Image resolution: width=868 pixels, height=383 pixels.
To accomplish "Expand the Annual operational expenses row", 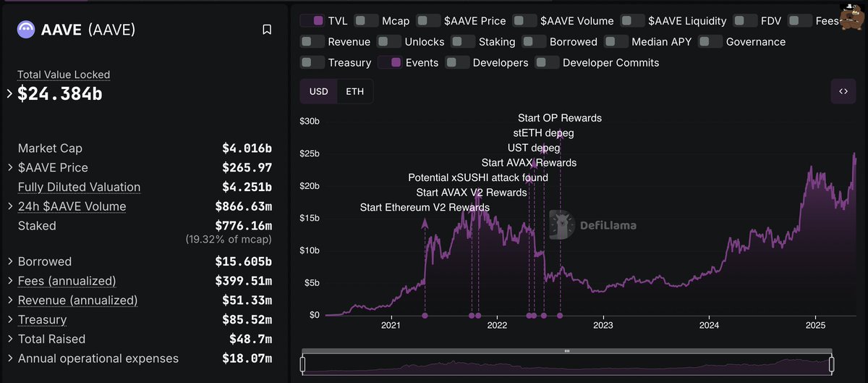I will point(9,359).
